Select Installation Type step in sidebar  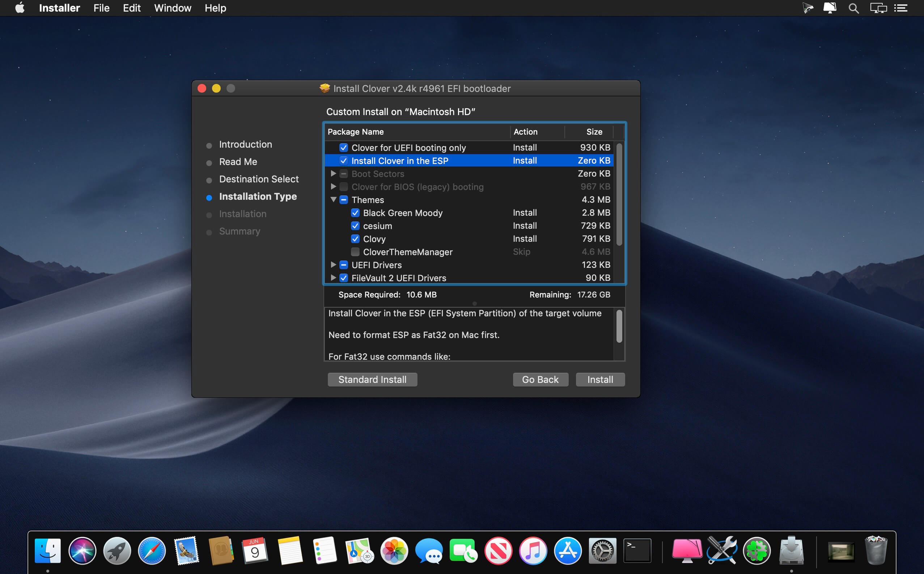point(258,197)
